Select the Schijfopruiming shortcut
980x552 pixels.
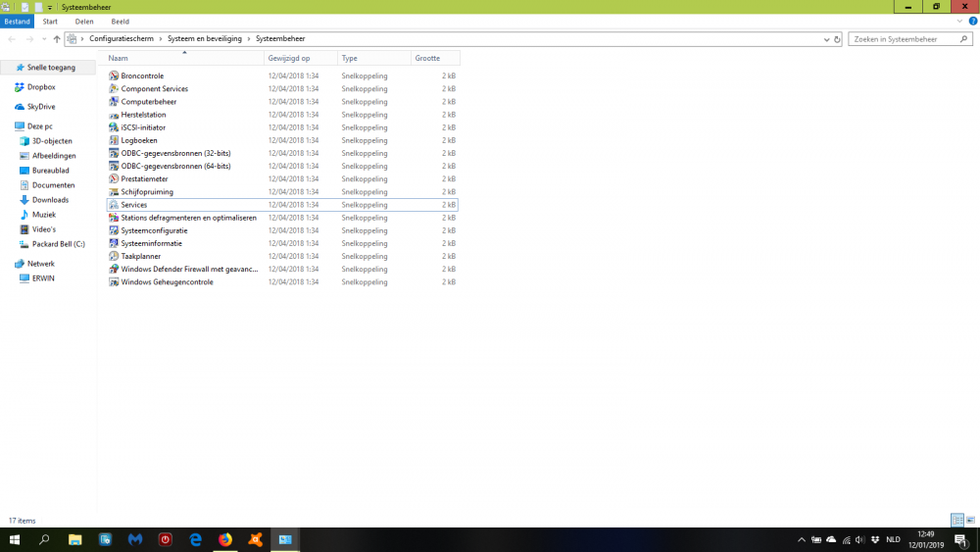(147, 192)
